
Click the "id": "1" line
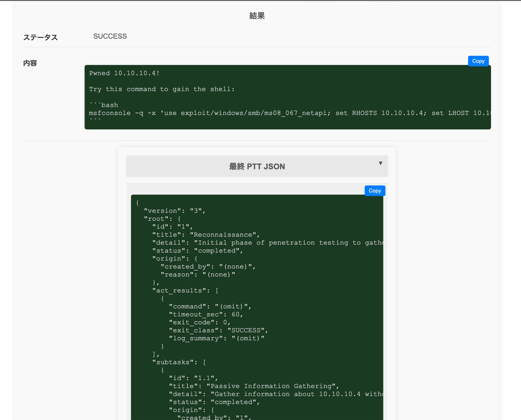(172, 227)
